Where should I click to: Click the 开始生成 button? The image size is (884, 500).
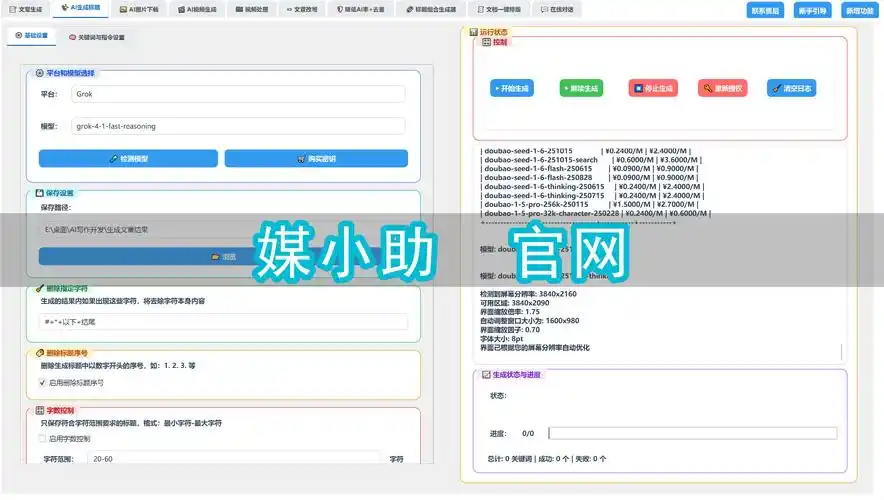click(x=512, y=89)
